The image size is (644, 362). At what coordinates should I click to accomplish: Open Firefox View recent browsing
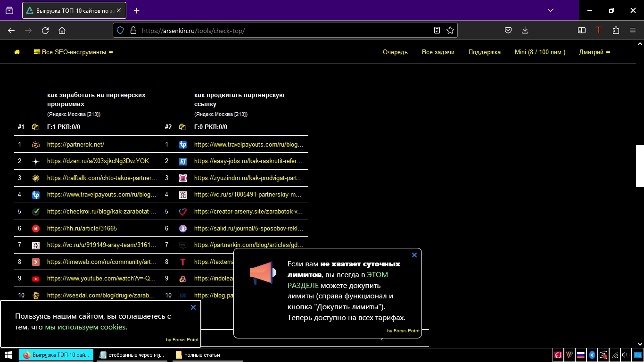coord(9,10)
